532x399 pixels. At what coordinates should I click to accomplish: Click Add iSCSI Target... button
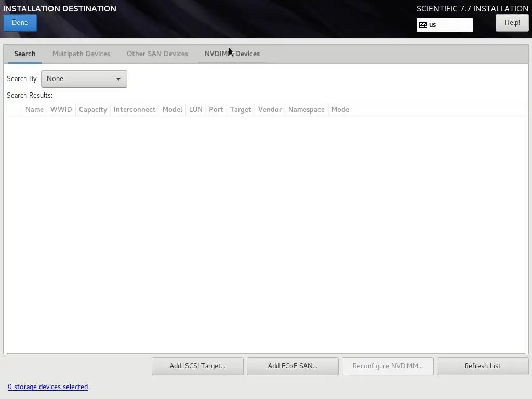[197, 366]
